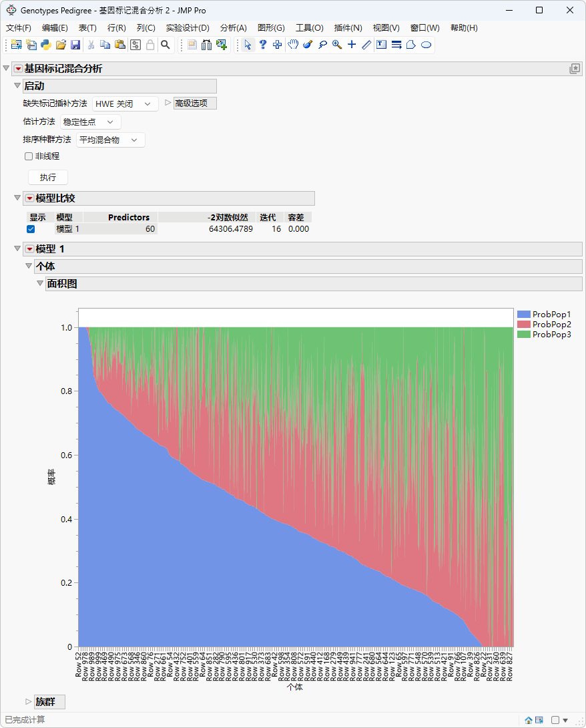Click the Open file folder icon
Screen dimensions: 586x728
click(61, 45)
